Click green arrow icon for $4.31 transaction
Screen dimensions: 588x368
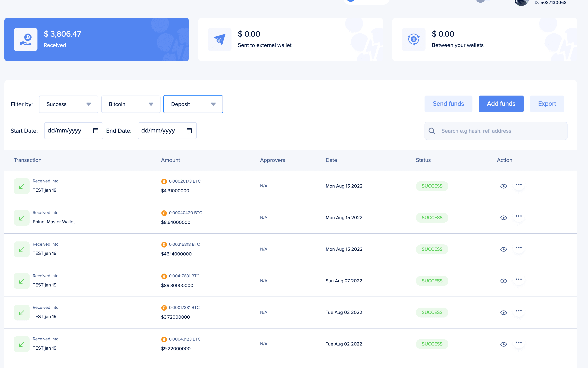click(22, 186)
